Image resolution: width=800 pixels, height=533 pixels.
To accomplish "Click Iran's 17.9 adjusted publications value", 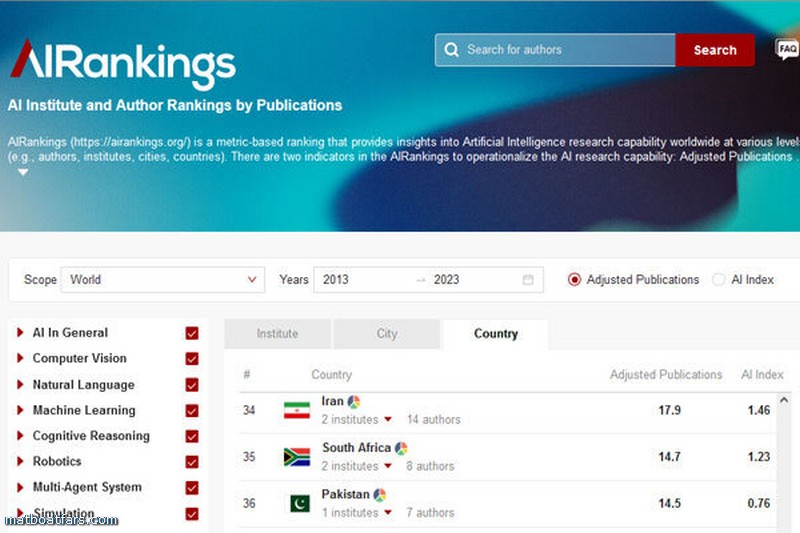I will pos(669,410).
